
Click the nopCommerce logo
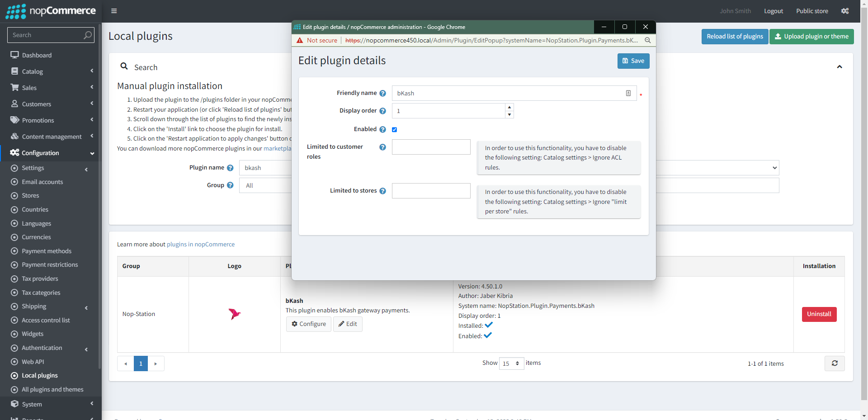tap(51, 11)
